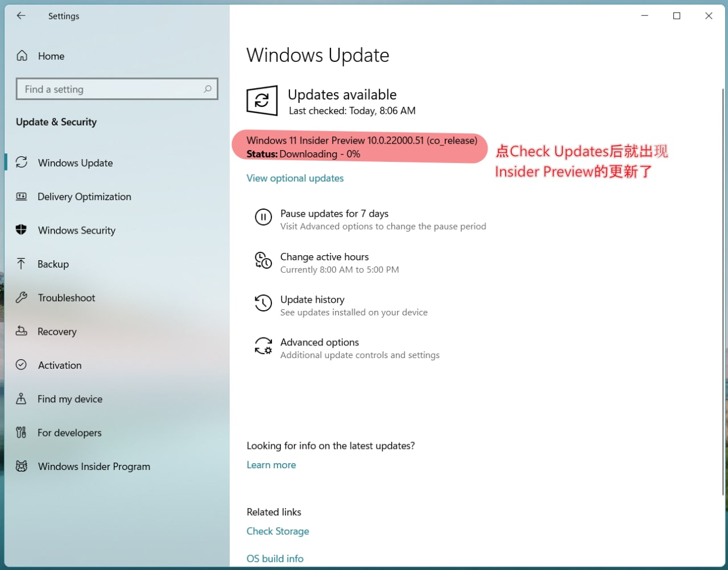728x570 pixels.
Task: Follow the Learn more link
Action: click(x=271, y=465)
